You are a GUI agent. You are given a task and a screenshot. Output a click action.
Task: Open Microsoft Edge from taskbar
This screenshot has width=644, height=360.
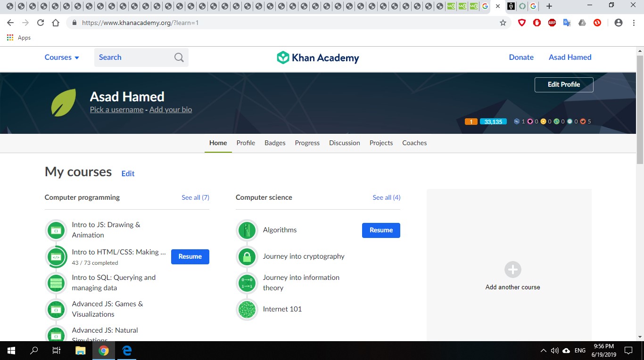[x=127, y=351]
